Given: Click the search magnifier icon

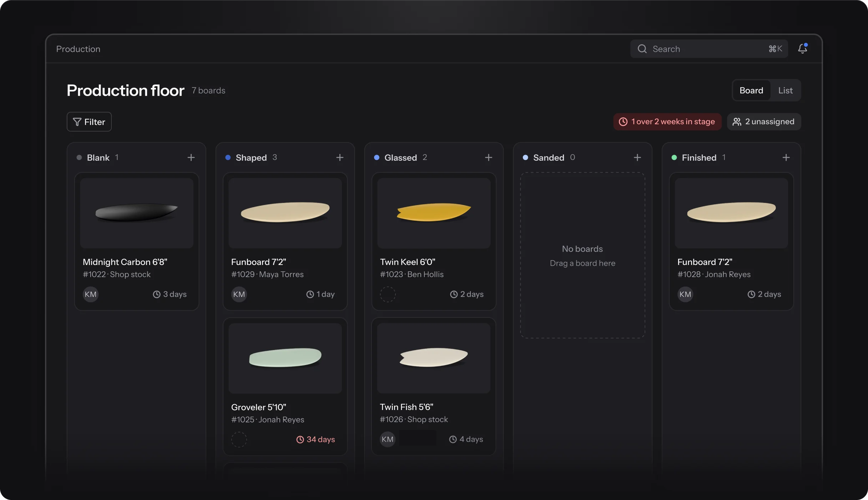Looking at the screenshot, I should (x=642, y=49).
